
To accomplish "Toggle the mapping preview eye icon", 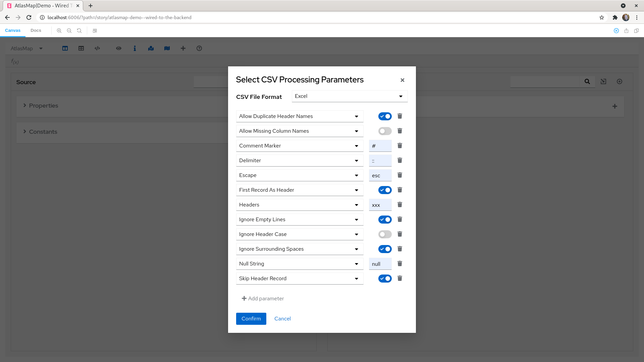I will (x=119, y=48).
